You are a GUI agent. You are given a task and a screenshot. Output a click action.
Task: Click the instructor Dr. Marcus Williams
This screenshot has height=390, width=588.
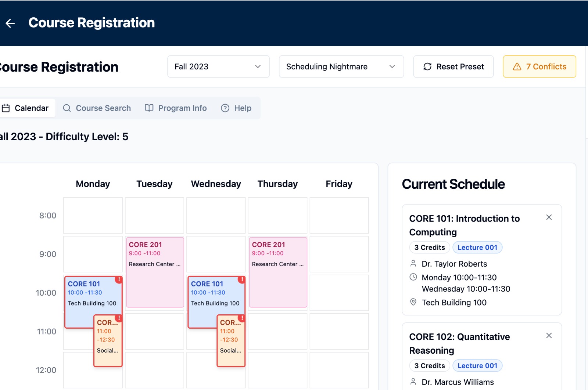[x=458, y=382]
